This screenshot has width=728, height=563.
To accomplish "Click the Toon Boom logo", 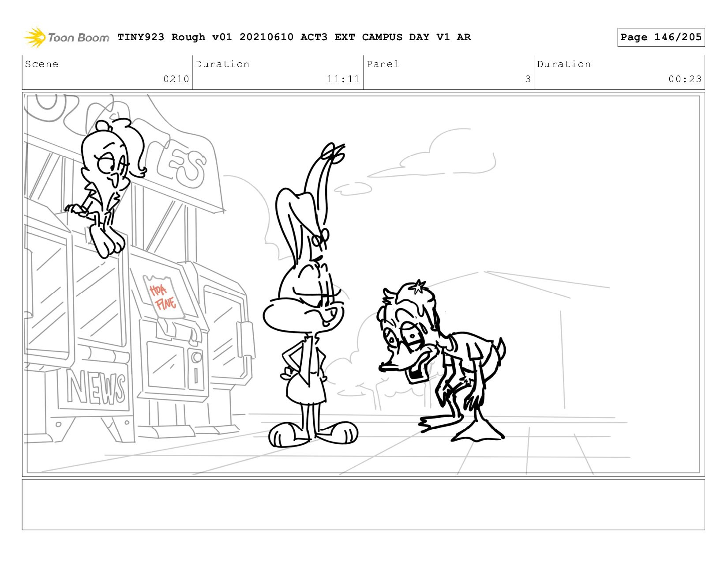I will 66,37.
